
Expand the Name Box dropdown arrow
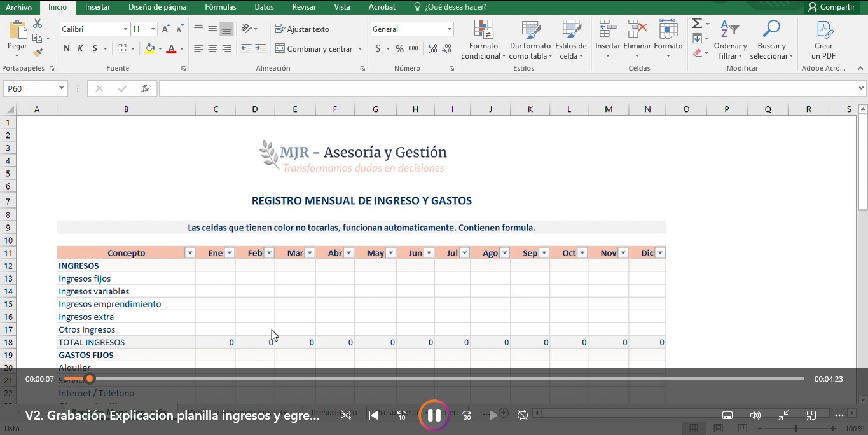point(62,88)
